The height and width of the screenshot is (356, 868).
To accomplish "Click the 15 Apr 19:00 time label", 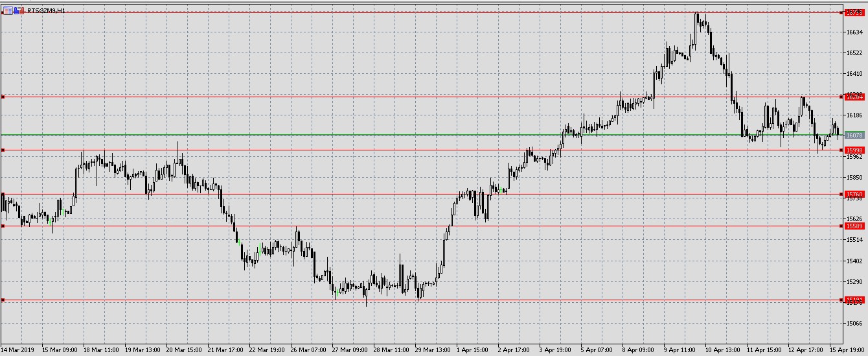I will [x=848, y=350].
